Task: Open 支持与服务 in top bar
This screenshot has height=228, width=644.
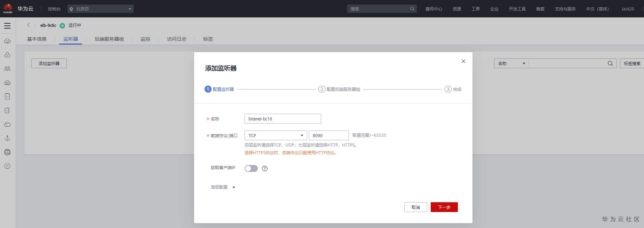Action: 565,9
